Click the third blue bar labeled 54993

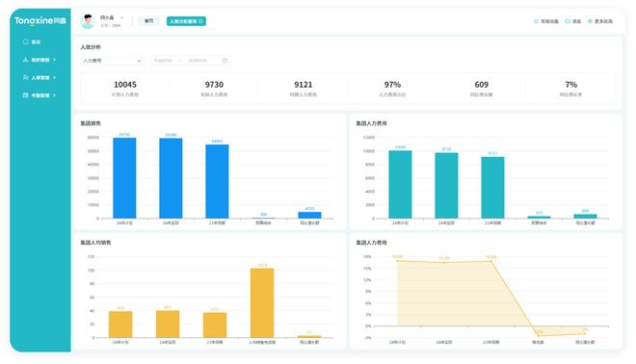click(217, 182)
